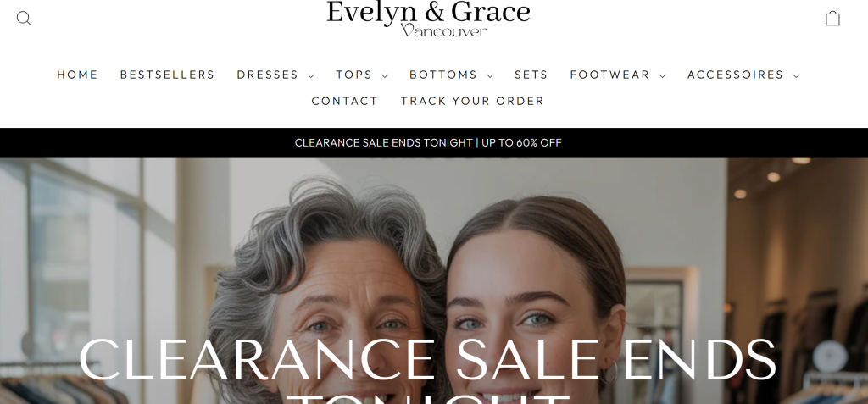Select the Sets menu item
The image size is (868, 404).
point(531,75)
